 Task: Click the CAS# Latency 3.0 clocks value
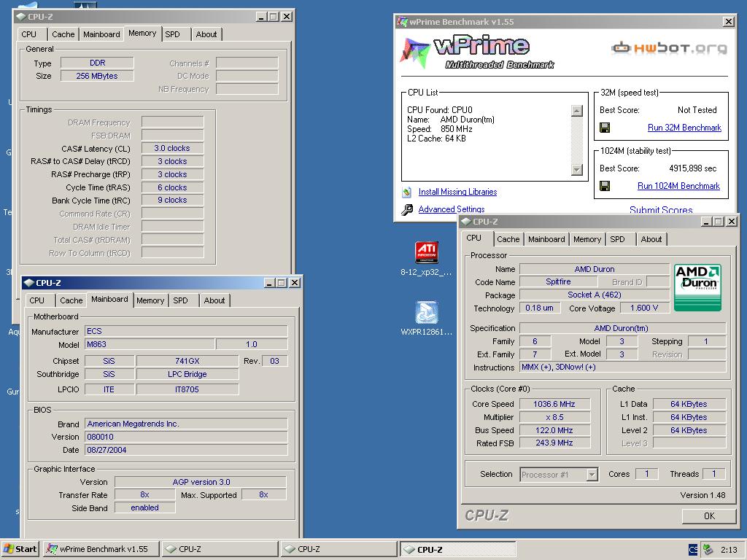point(172,148)
